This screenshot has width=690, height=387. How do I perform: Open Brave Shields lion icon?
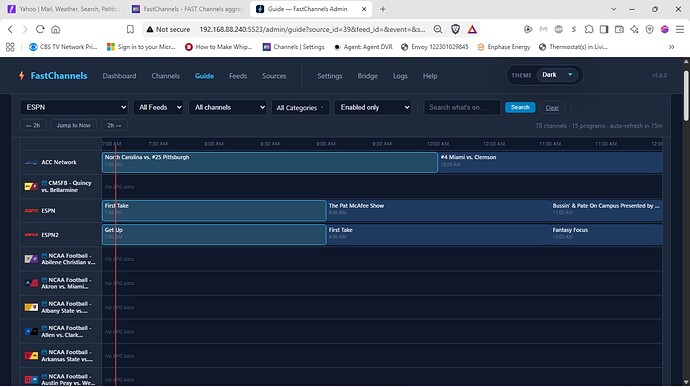pyautogui.click(x=455, y=29)
